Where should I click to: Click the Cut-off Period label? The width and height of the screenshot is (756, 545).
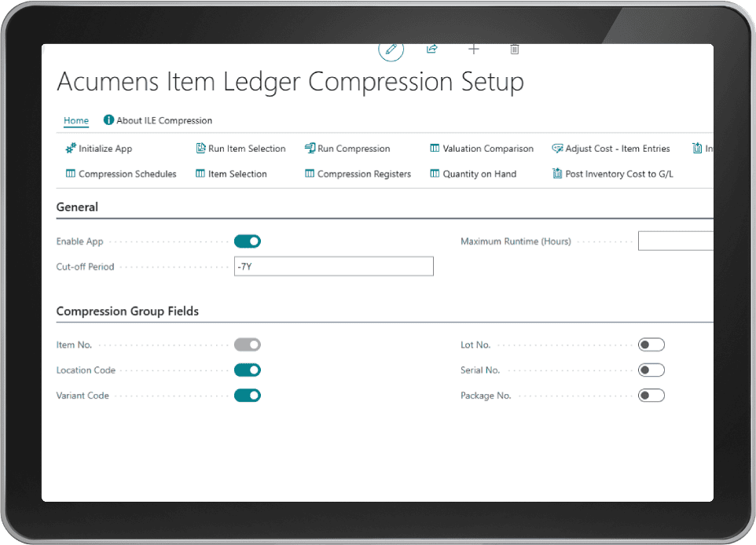pyautogui.click(x=85, y=267)
